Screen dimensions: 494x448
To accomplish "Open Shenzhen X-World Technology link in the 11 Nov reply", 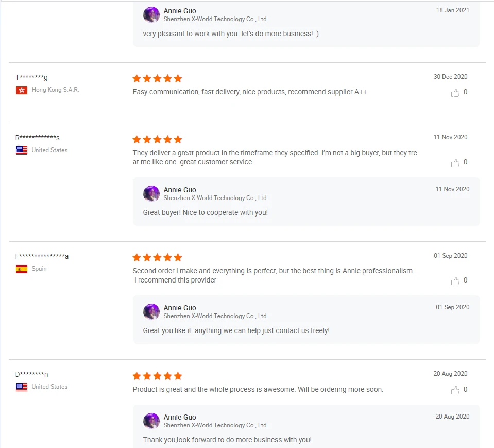I will point(215,198).
